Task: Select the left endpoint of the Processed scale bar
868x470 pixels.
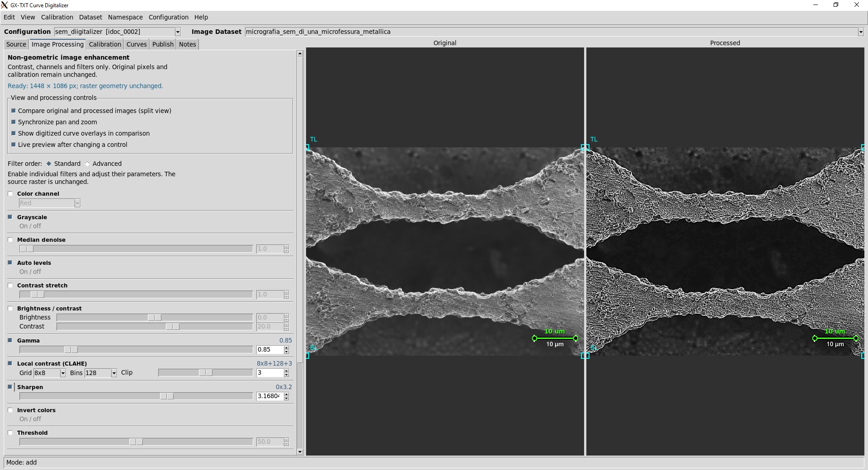Action: [815, 338]
